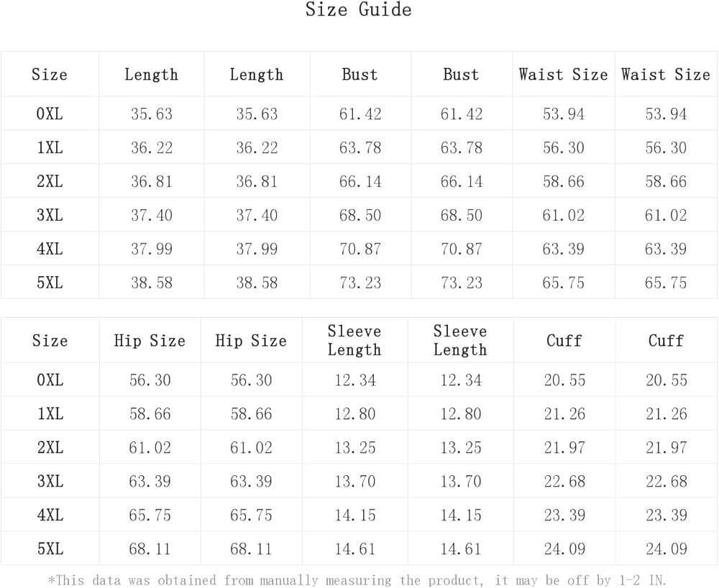Click the first Hip Size column header
This screenshot has height=588, width=719.
click(150, 341)
